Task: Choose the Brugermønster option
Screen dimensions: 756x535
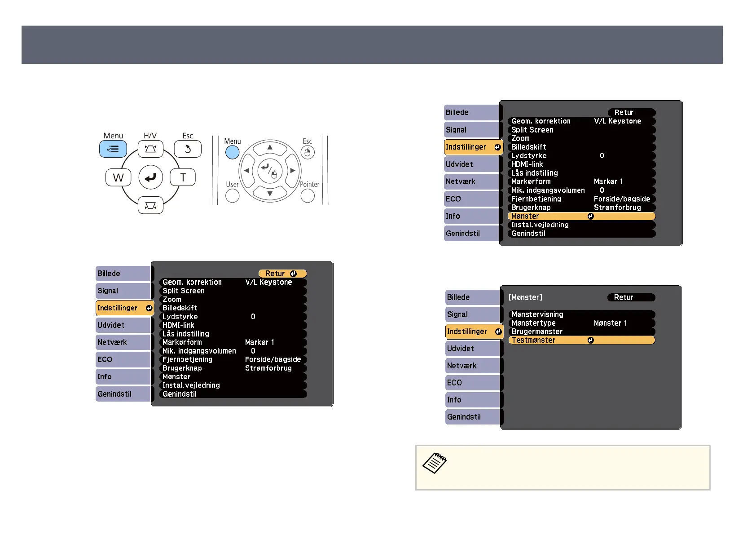Action: tap(581, 332)
